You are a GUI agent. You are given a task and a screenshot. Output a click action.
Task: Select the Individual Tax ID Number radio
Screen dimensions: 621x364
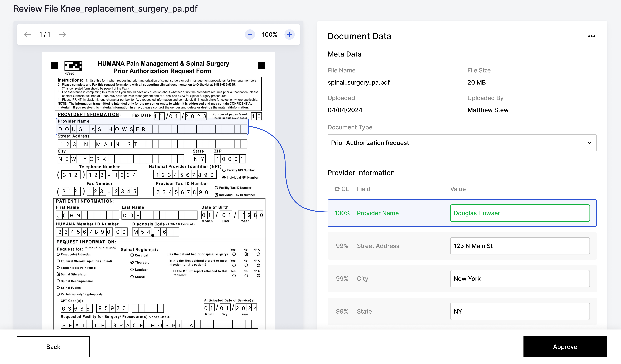(216, 195)
